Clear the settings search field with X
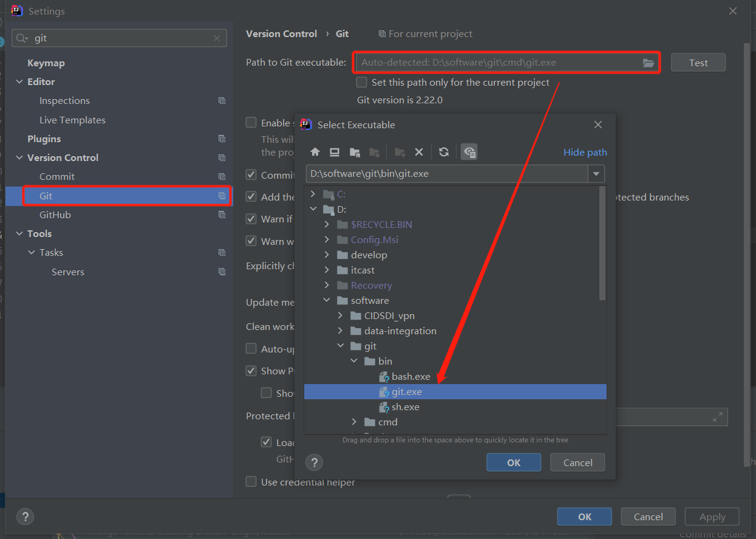The image size is (756, 539). 217,38
